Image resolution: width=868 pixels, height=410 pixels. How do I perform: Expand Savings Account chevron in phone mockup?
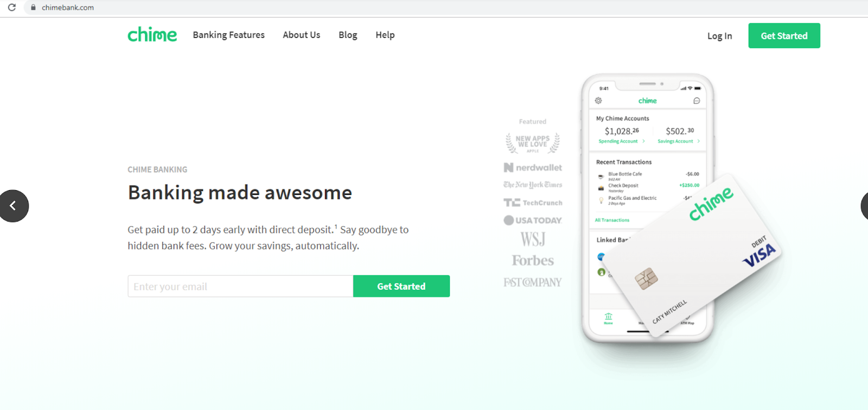(698, 141)
